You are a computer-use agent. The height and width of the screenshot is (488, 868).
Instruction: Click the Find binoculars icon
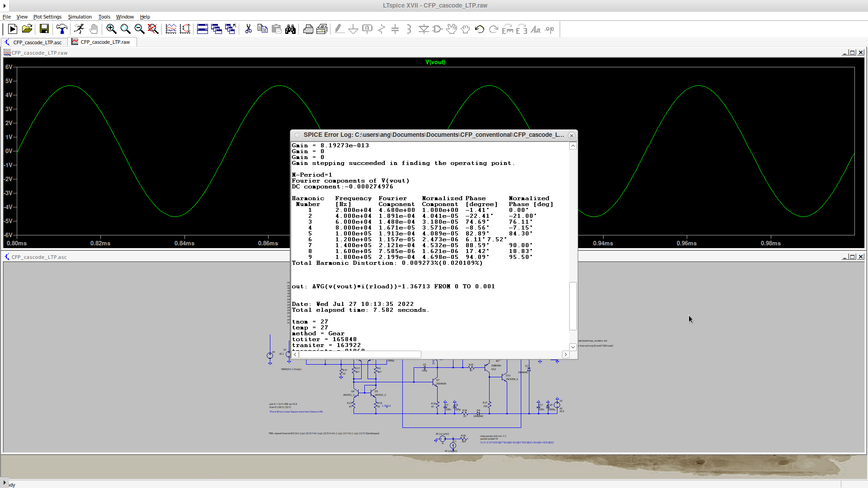coord(290,29)
